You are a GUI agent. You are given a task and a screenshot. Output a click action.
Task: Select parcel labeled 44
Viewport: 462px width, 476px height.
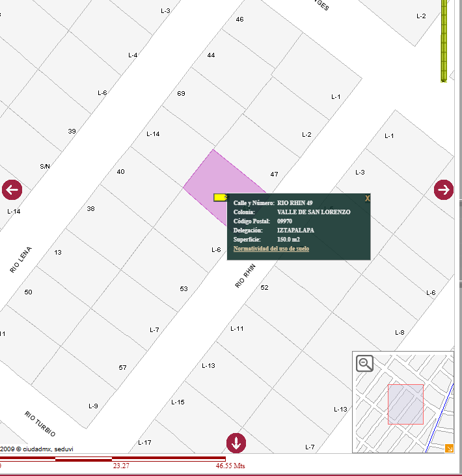[211, 55]
